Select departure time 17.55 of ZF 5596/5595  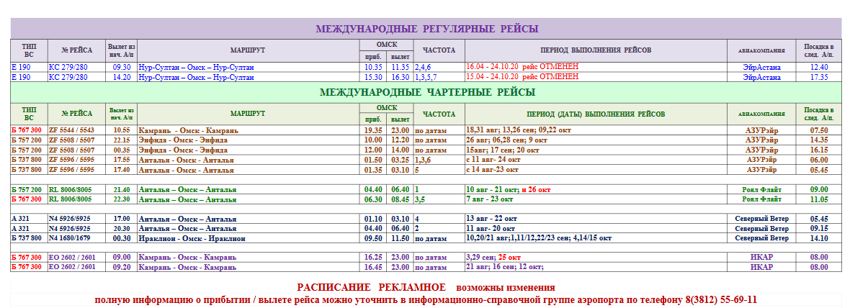point(122,160)
